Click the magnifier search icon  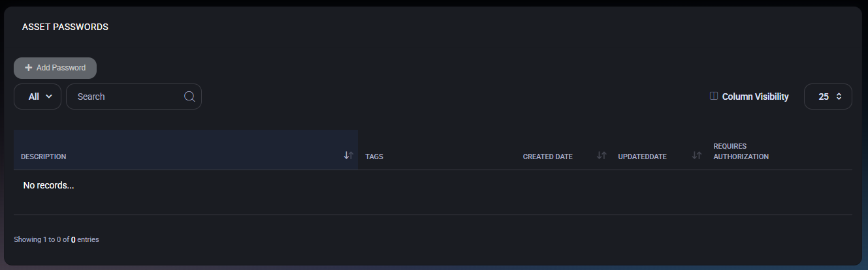[x=189, y=97]
